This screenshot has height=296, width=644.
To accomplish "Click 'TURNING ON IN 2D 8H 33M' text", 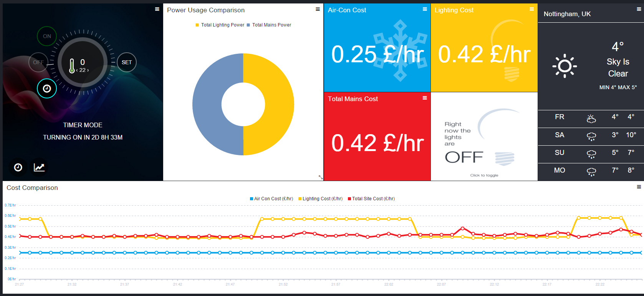I will [x=83, y=137].
